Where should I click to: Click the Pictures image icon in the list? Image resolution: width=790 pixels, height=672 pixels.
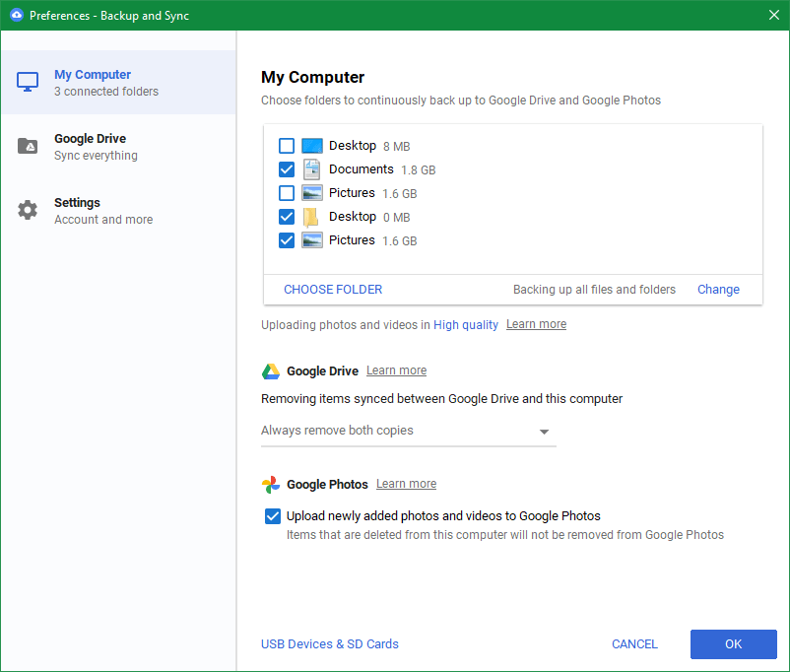pos(311,192)
